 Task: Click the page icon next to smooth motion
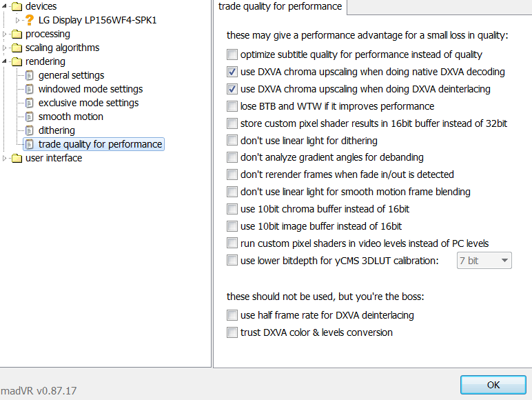[x=30, y=117]
